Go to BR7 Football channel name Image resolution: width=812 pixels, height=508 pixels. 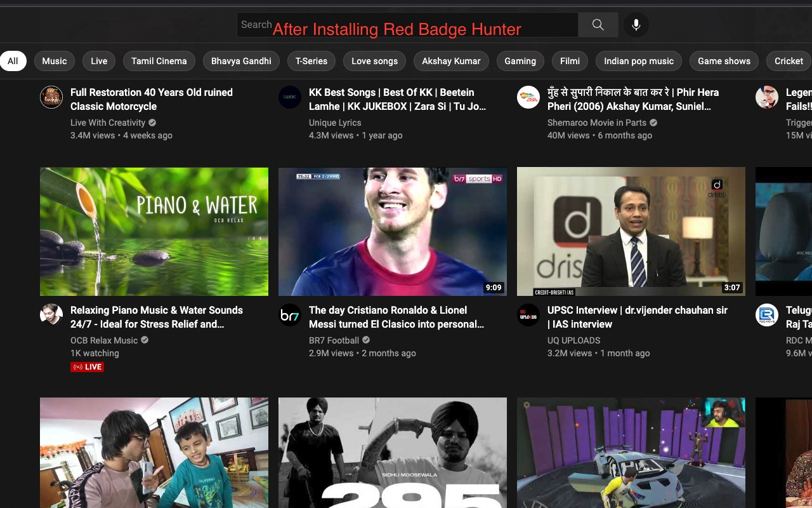point(334,340)
